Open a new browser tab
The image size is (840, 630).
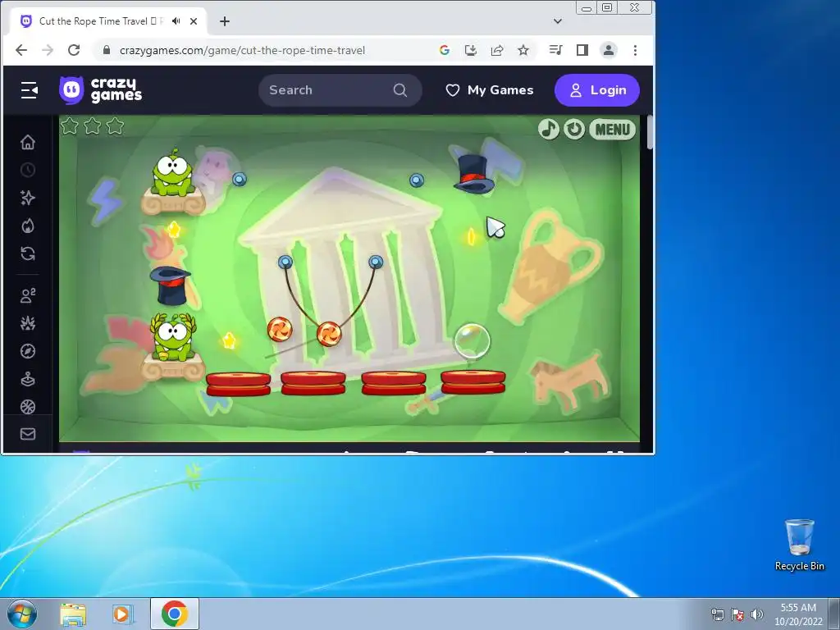[225, 21]
